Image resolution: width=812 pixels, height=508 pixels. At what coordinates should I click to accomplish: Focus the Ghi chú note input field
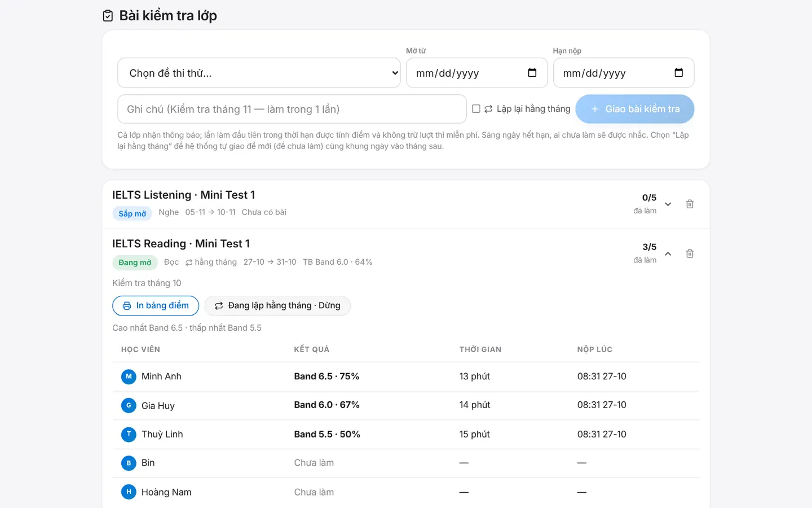[x=292, y=109]
